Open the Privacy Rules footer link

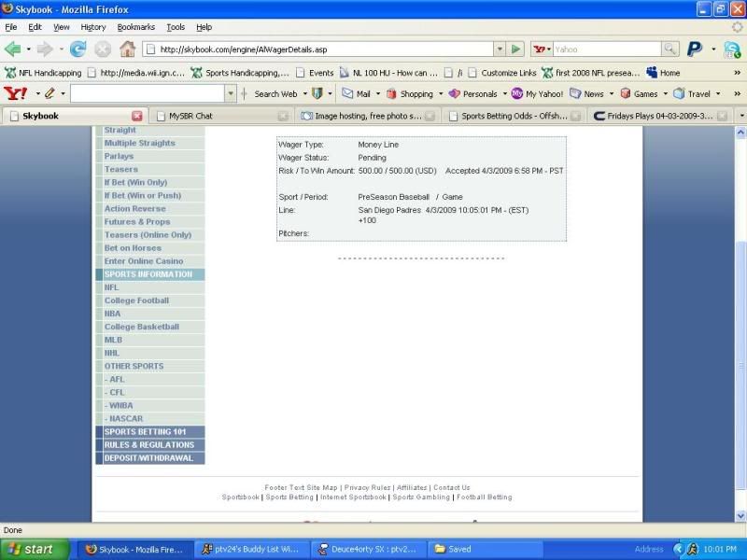pos(367,487)
